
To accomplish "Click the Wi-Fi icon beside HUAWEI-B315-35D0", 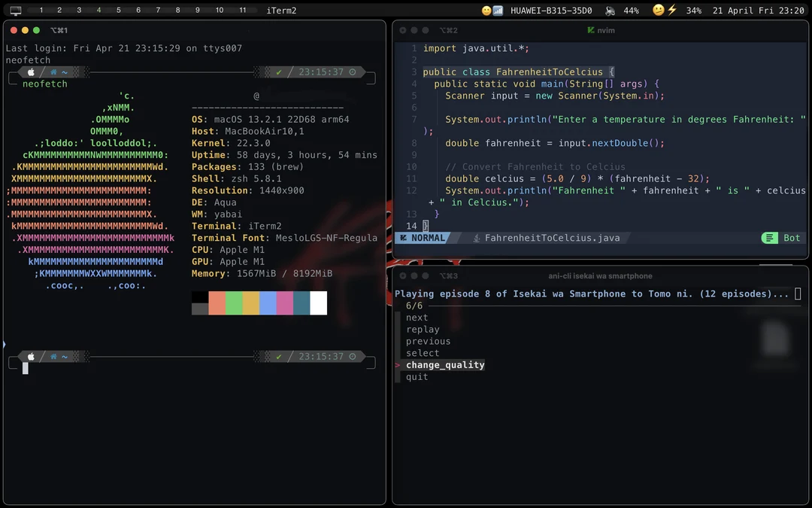I will coord(498,11).
